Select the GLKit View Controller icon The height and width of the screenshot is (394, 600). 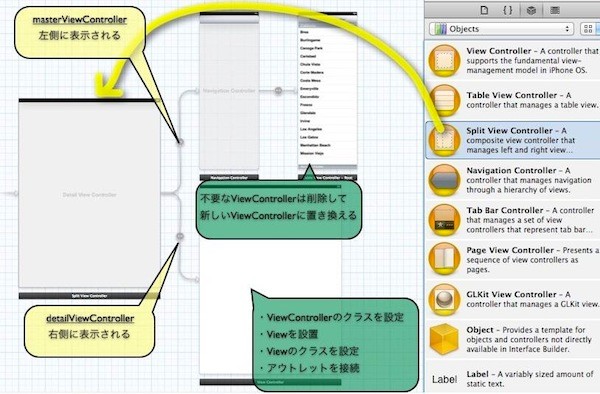[x=444, y=300]
